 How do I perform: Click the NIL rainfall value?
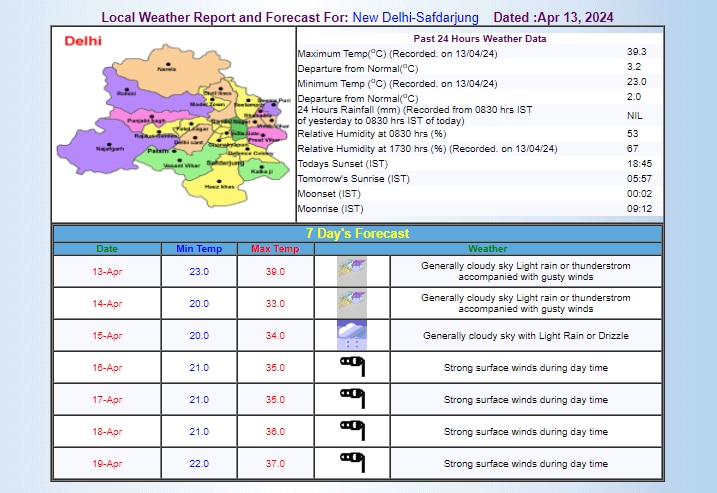(x=635, y=116)
